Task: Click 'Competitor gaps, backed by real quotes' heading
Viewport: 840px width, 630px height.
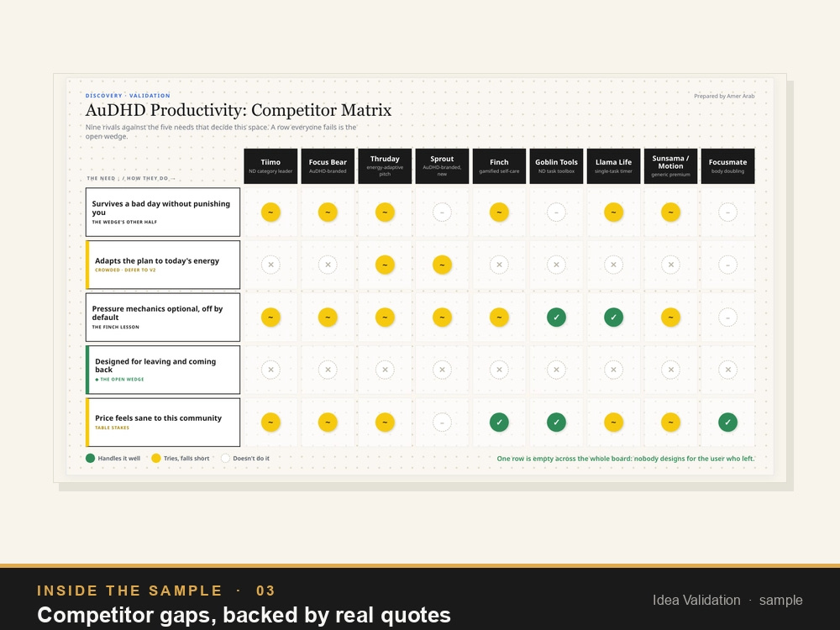Action: tap(244, 615)
